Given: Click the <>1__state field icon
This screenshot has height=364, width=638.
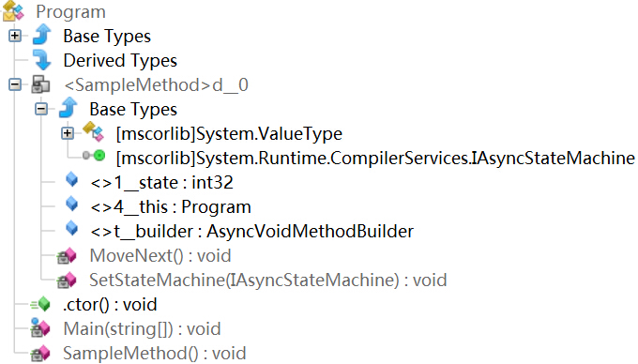Looking at the screenshot, I should (x=72, y=179).
